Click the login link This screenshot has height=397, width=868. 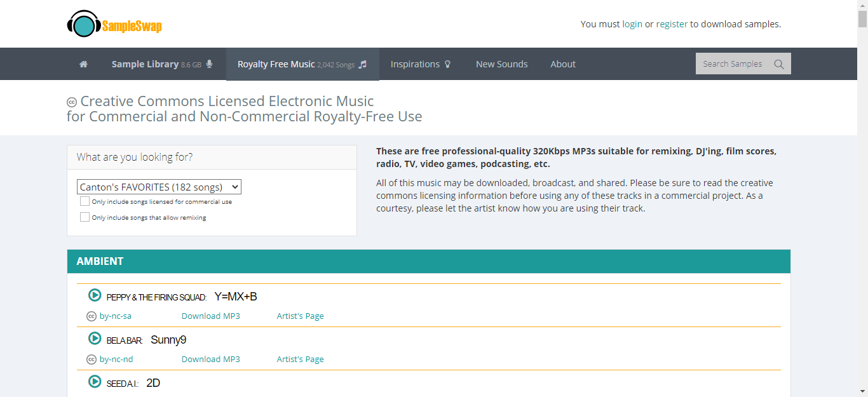(x=632, y=24)
